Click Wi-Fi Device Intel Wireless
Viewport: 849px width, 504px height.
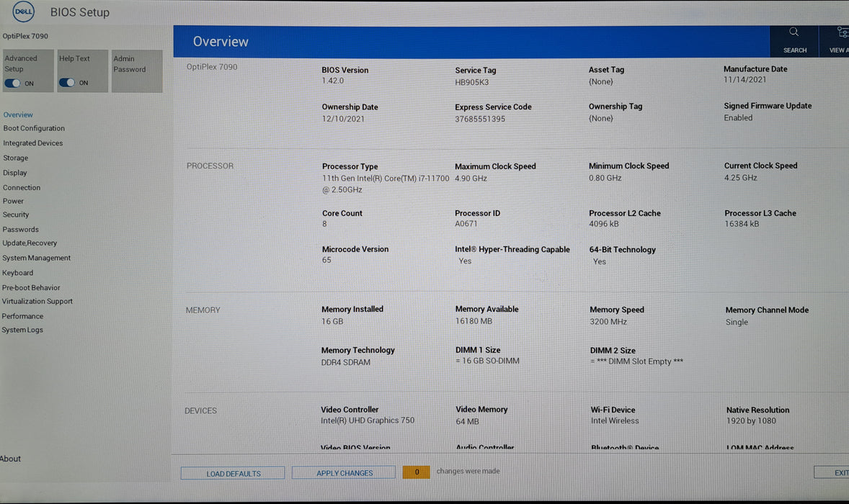[x=615, y=420]
